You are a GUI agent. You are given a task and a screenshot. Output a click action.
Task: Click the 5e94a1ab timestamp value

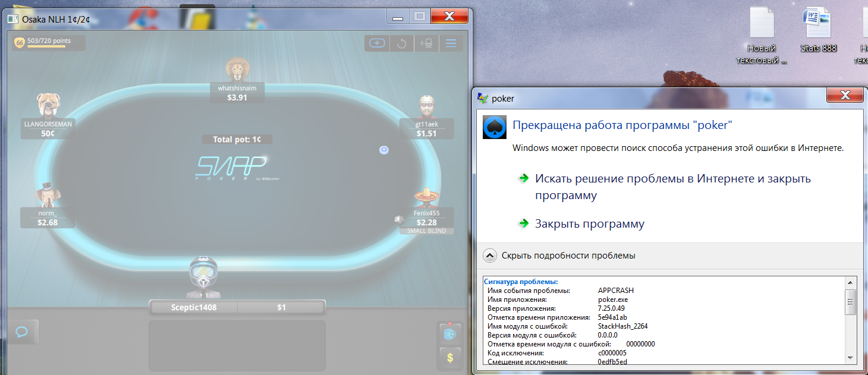pyautogui.click(x=612, y=317)
